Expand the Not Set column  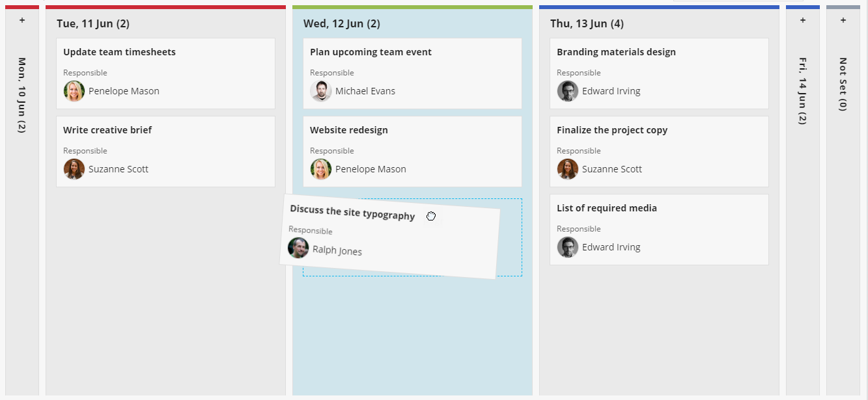(843, 21)
